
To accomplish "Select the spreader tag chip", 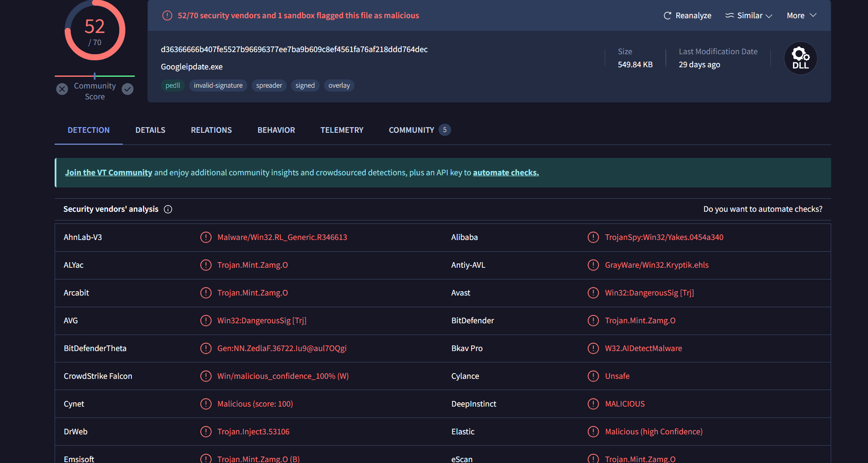I will coord(269,85).
